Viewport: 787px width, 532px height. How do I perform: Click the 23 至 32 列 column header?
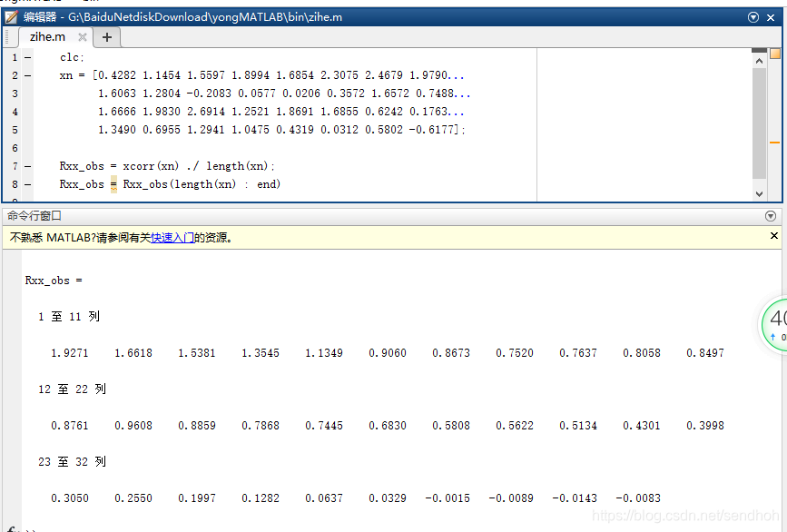tap(73, 462)
